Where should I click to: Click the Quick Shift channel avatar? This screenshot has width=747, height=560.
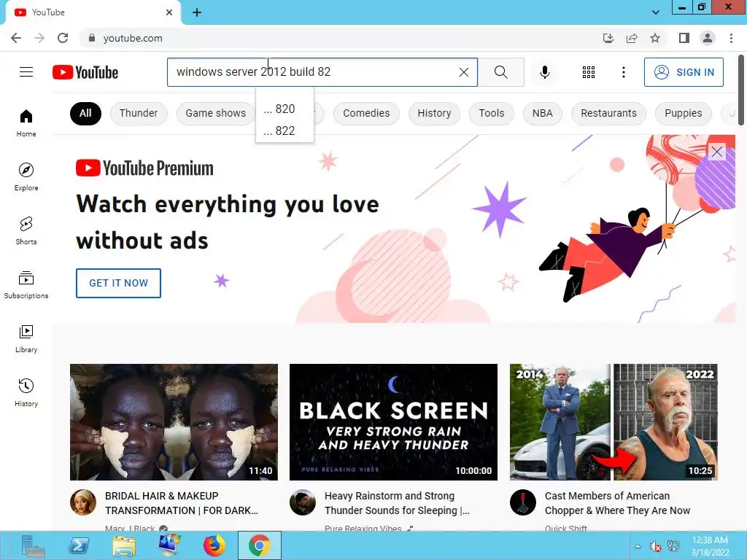522,502
